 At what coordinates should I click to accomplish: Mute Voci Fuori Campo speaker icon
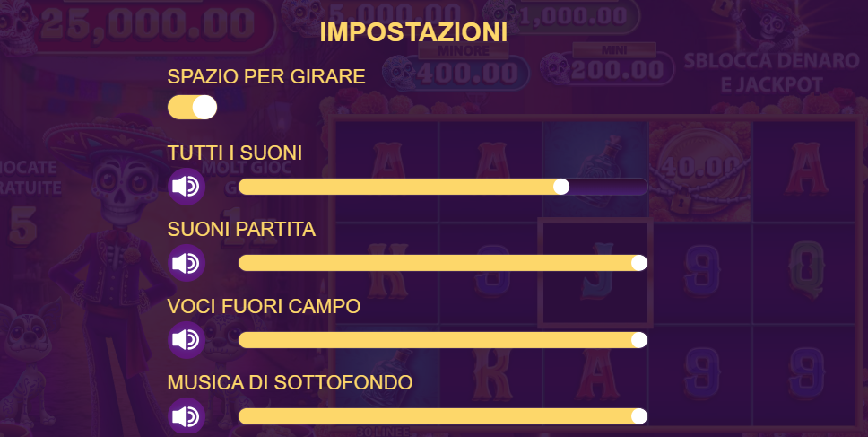click(187, 340)
